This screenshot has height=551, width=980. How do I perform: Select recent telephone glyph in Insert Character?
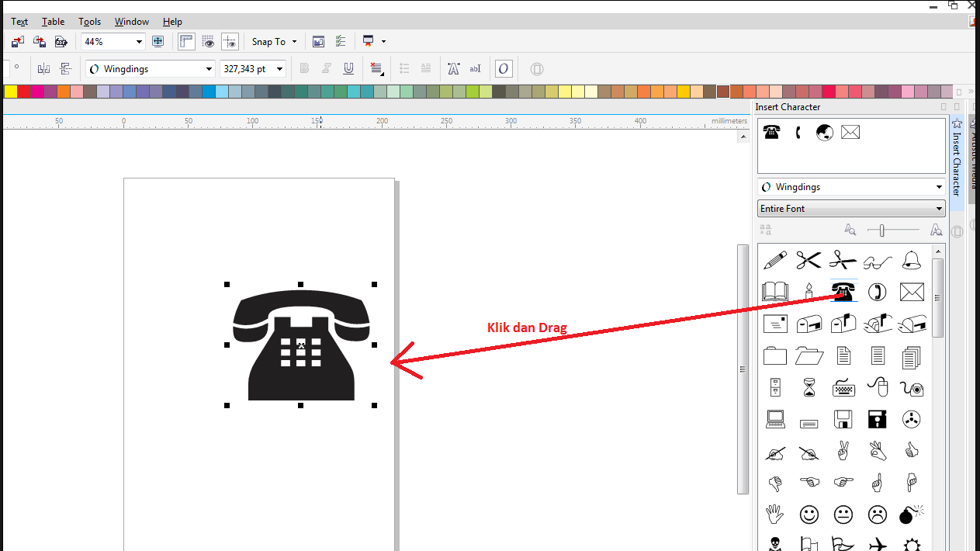click(x=770, y=132)
